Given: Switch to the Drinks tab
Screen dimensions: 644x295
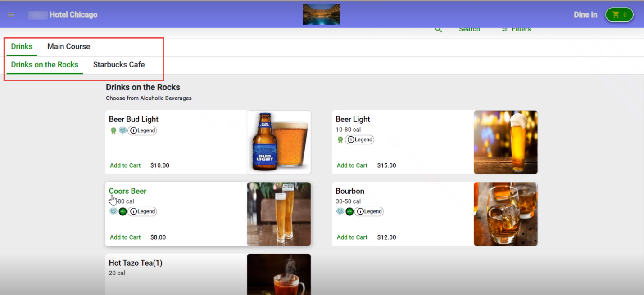Looking at the screenshot, I should pos(22,47).
